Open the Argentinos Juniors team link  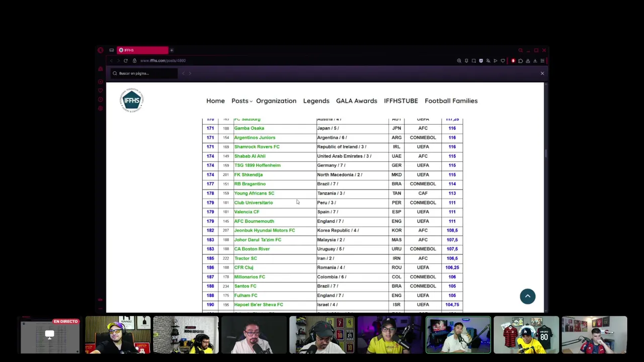(x=255, y=137)
